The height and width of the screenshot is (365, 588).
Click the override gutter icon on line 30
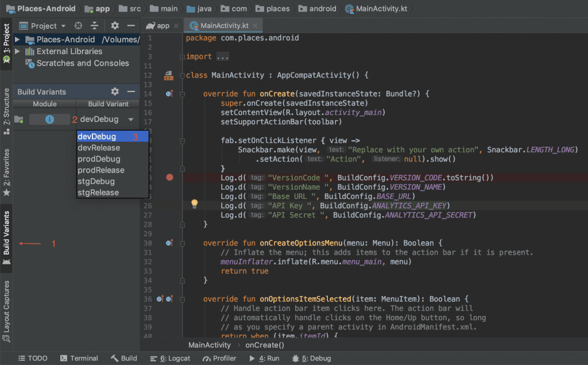(169, 243)
